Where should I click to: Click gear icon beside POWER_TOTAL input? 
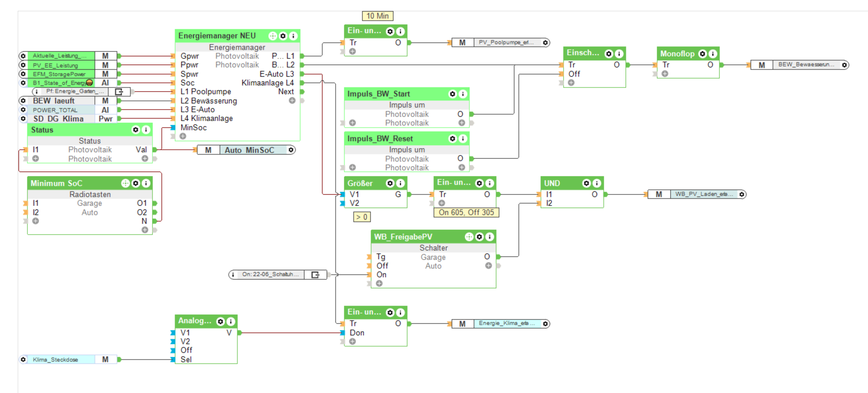[x=23, y=110]
